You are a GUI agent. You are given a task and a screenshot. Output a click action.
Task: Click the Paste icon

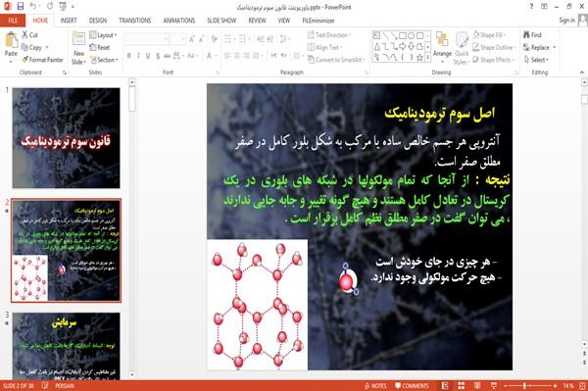pyautogui.click(x=11, y=40)
